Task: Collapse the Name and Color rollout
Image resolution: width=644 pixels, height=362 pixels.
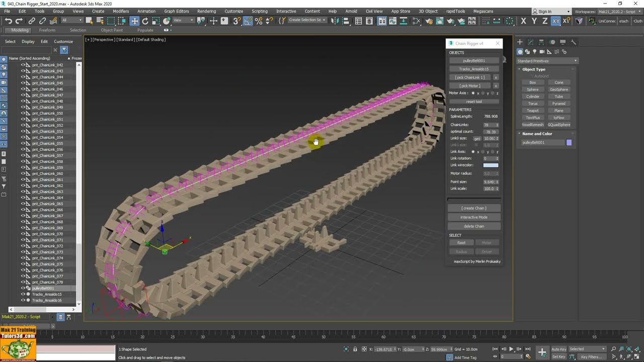Action: coord(537,134)
